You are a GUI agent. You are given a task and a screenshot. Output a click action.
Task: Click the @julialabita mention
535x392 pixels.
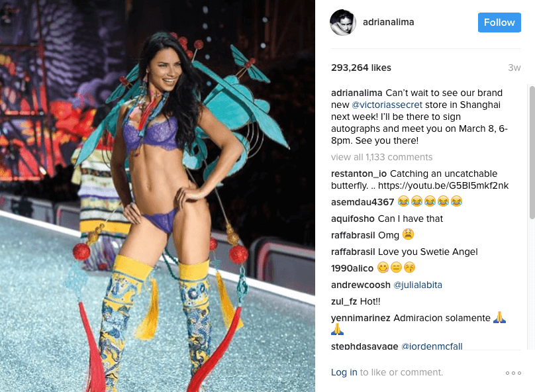pos(418,285)
